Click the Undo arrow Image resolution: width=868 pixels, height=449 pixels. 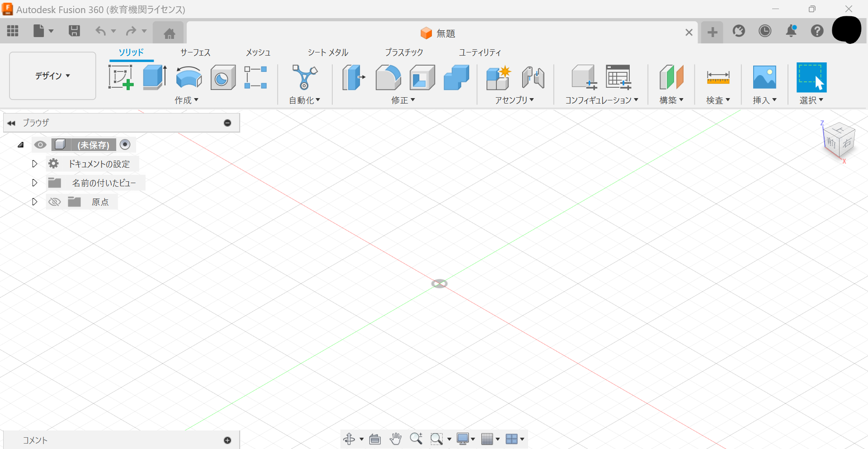[x=100, y=31]
